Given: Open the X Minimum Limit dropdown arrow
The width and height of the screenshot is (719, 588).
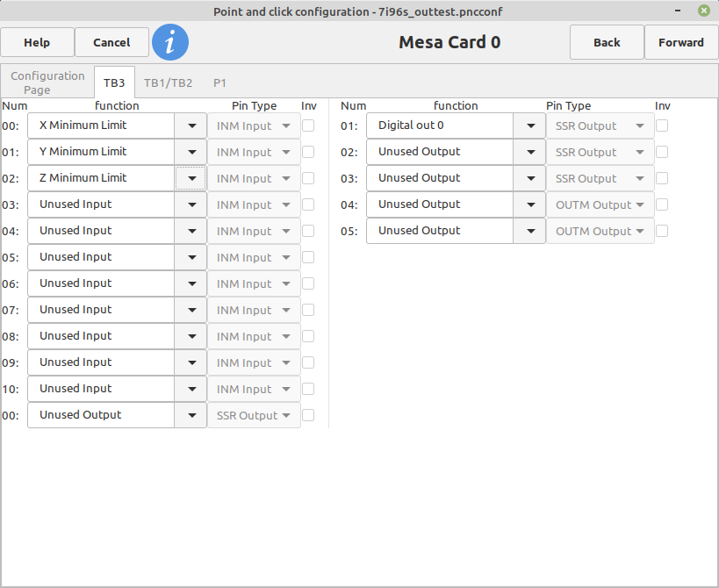Looking at the screenshot, I should 191,125.
